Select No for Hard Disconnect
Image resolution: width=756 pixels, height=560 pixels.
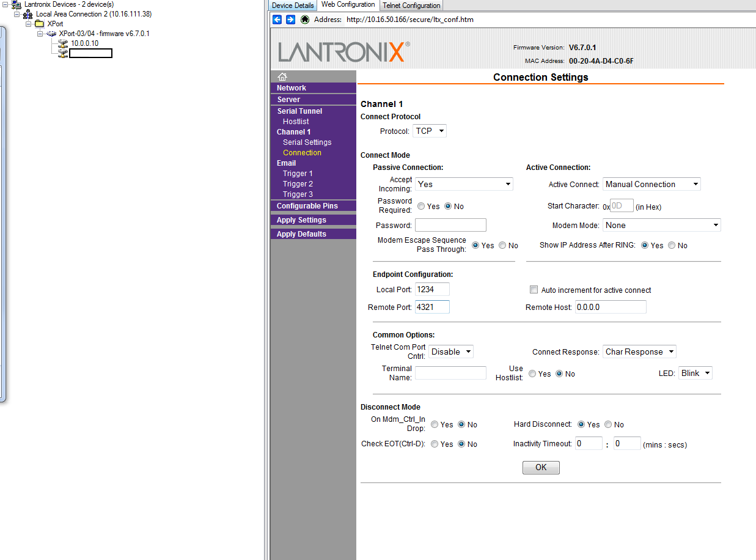click(608, 424)
